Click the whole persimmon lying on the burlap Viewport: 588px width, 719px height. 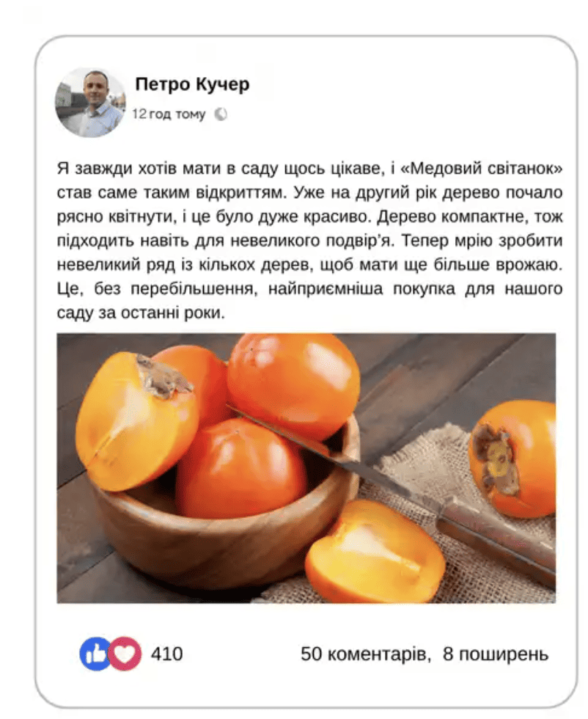pos(513,459)
